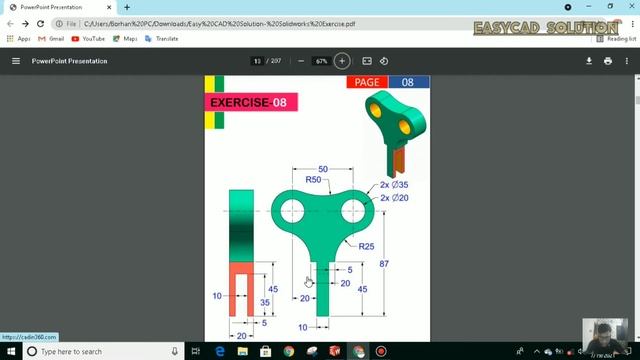Go forward in the browser
640x360 pixels.
25,24
